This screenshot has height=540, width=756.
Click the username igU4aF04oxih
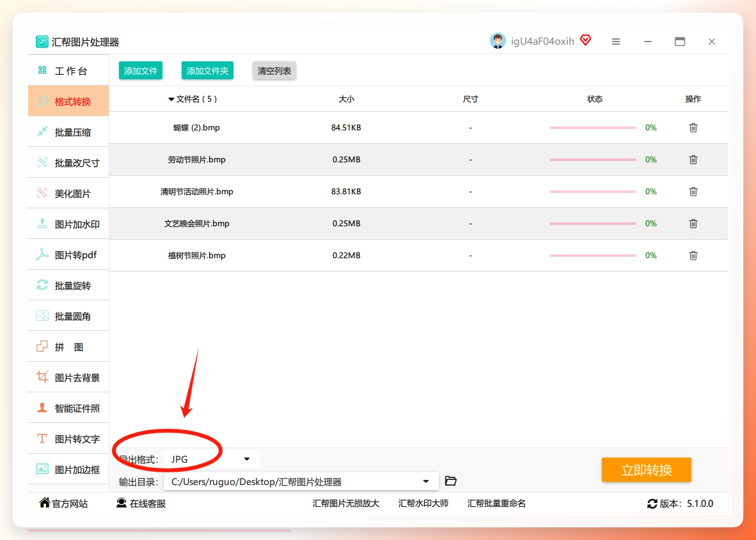(x=542, y=42)
